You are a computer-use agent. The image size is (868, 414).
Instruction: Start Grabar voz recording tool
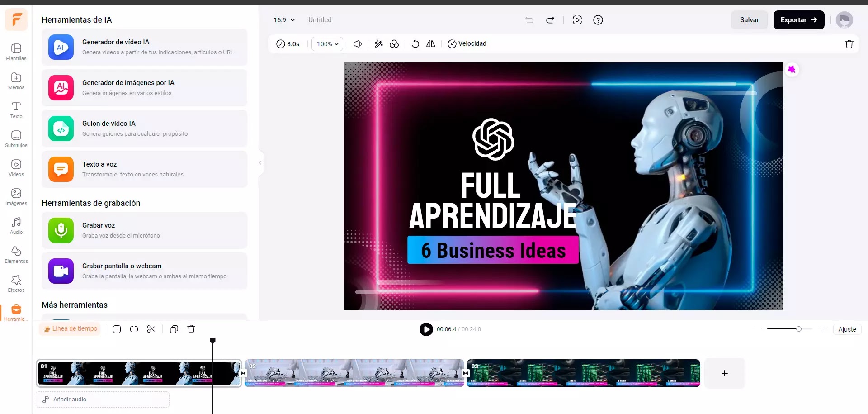click(145, 230)
